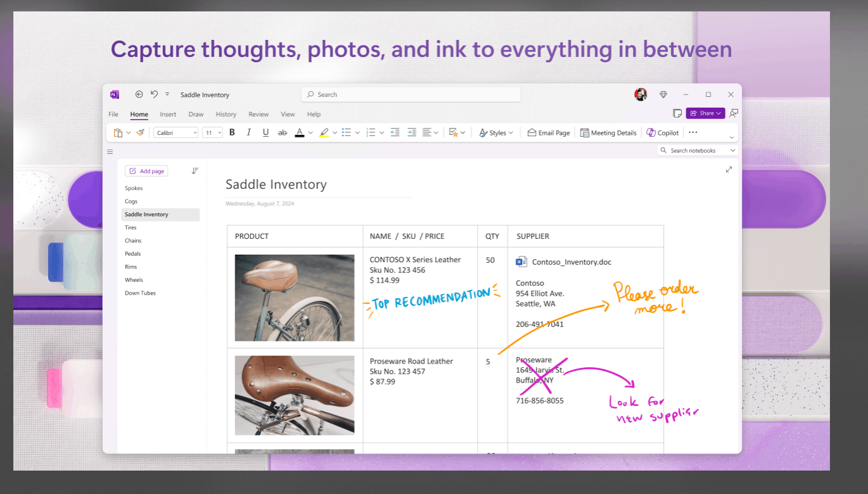Toggle italic formatting
The height and width of the screenshot is (494, 868).
coord(248,132)
